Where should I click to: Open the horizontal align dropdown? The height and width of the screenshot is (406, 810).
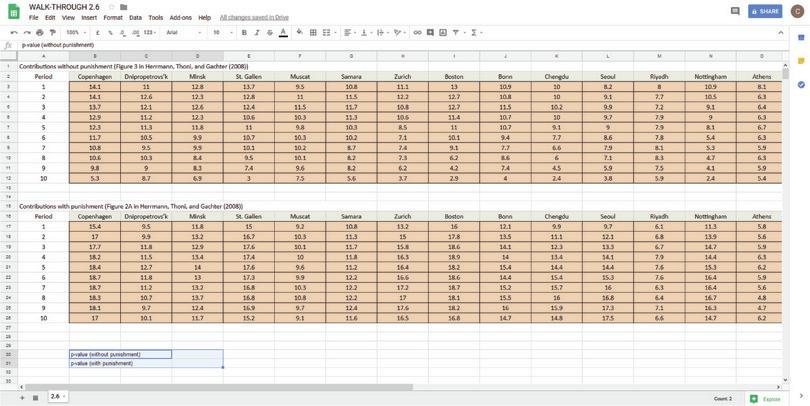point(350,33)
